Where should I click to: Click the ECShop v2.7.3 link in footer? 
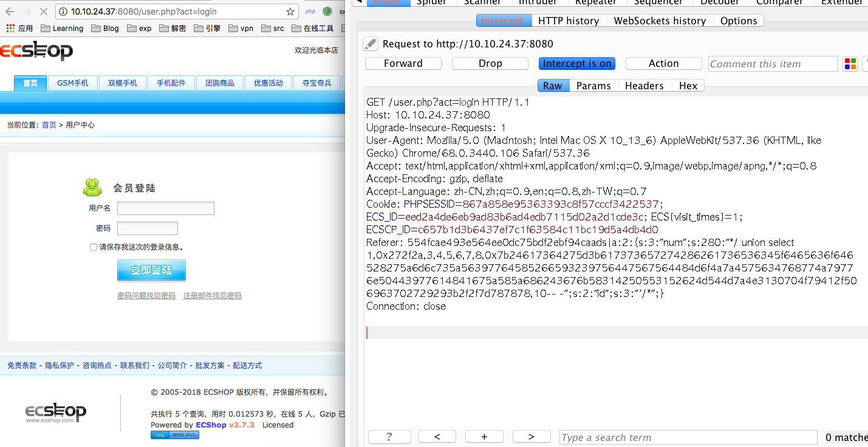pos(225,425)
